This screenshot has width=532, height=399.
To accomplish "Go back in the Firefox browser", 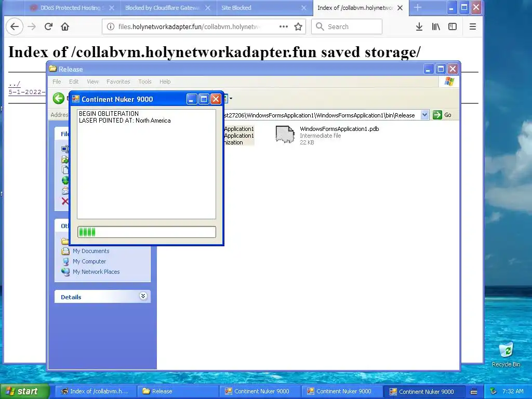I will click(14, 26).
